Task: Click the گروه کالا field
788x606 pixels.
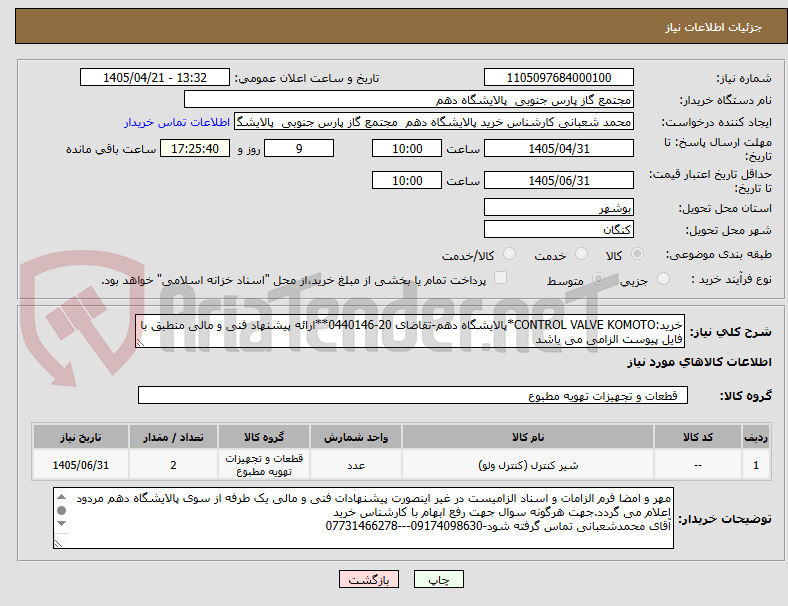Action: pyautogui.click(x=413, y=395)
